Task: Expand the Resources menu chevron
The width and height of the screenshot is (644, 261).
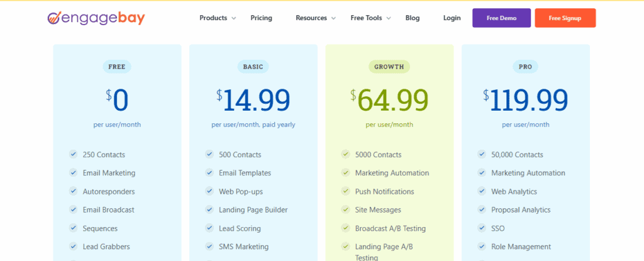Action: 333,18
